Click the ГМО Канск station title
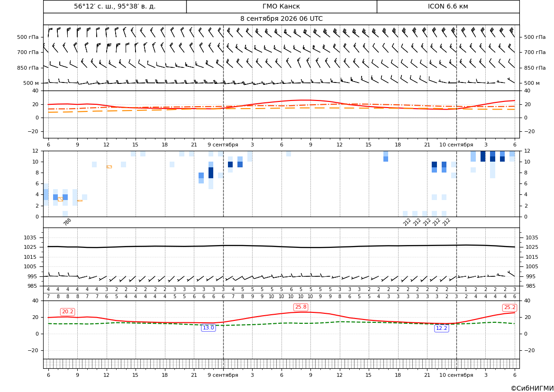The width and height of the screenshot is (554, 392). point(281,6)
